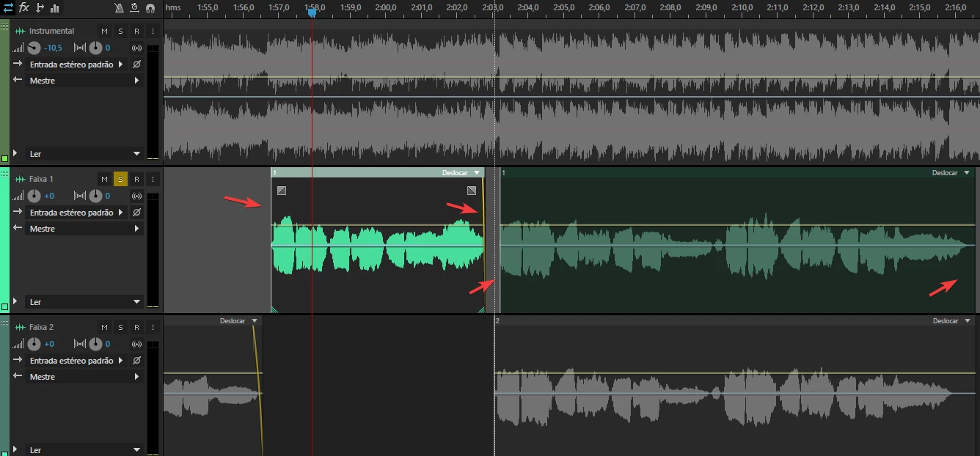Open the 'Deslocar' menu on the first Faixa 2 clip
The image size is (980, 456).
239,321
